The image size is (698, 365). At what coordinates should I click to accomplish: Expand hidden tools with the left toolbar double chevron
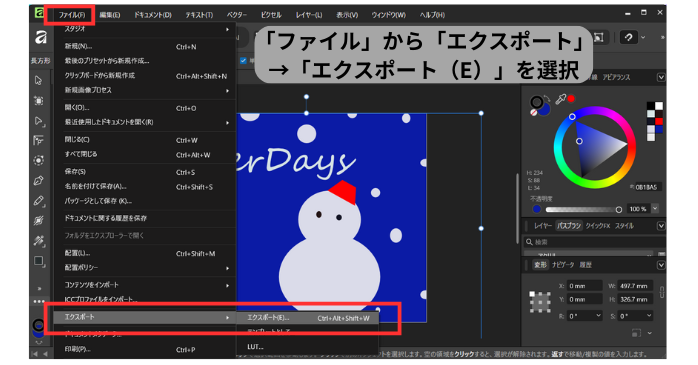click(39, 288)
